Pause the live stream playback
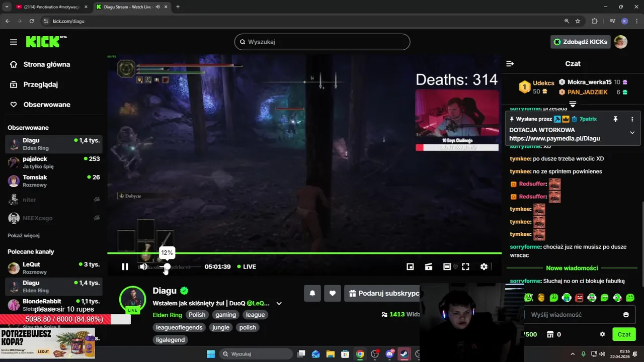Viewport: 644px width, 362px height. pos(125,266)
